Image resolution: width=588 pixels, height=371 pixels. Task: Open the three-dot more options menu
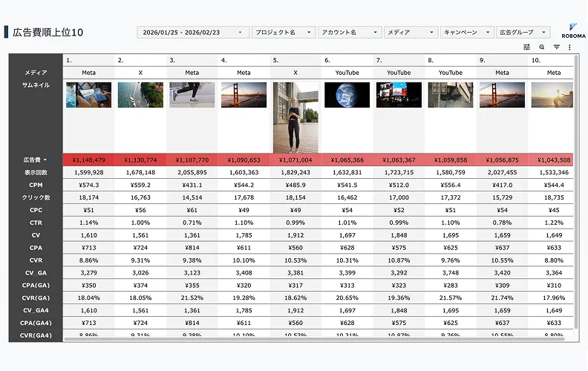click(569, 47)
